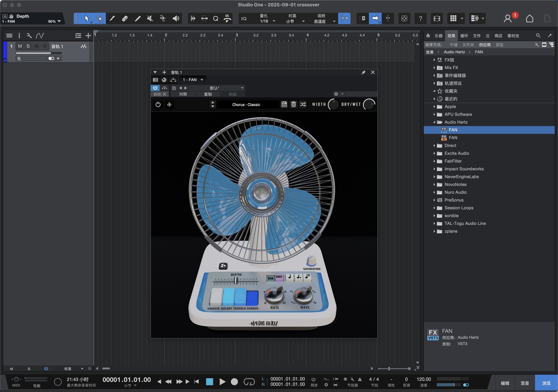Click the DEPTH slider on FAN
558x392 pixels.
pos(236,281)
